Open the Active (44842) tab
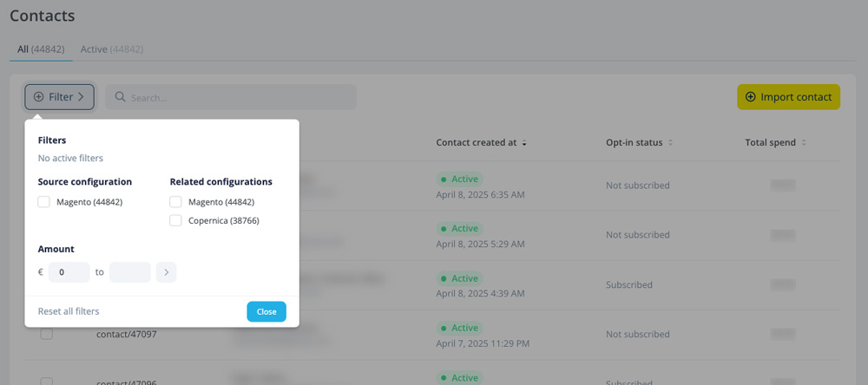 [x=112, y=49]
